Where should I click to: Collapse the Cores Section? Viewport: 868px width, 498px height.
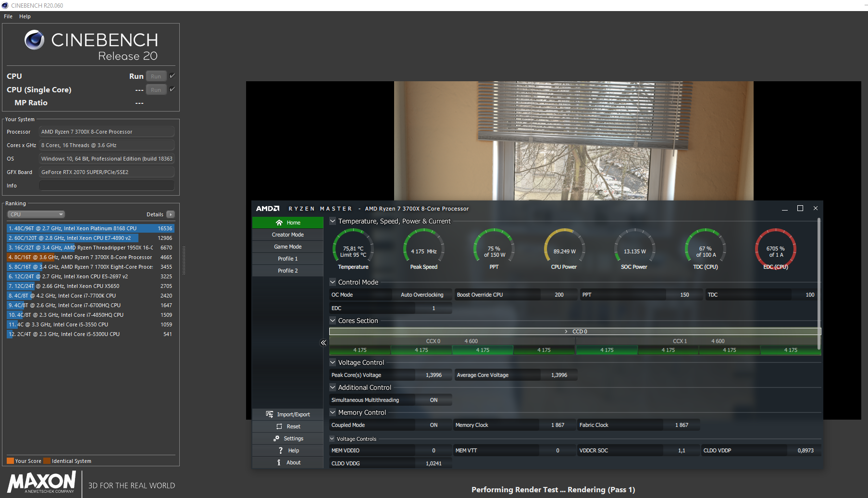333,321
